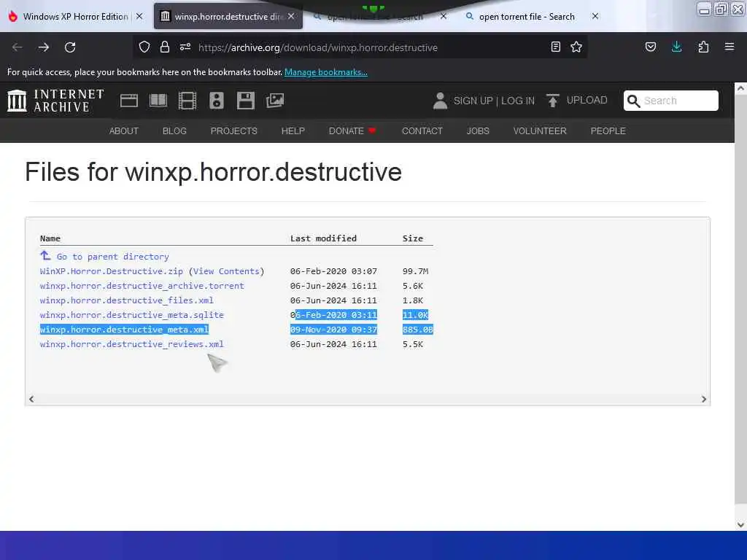Click the '09-Nov-2020 09:37' date cell
Image resolution: width=747 pixels, height=560 pixels.
(x=333, y=330)
